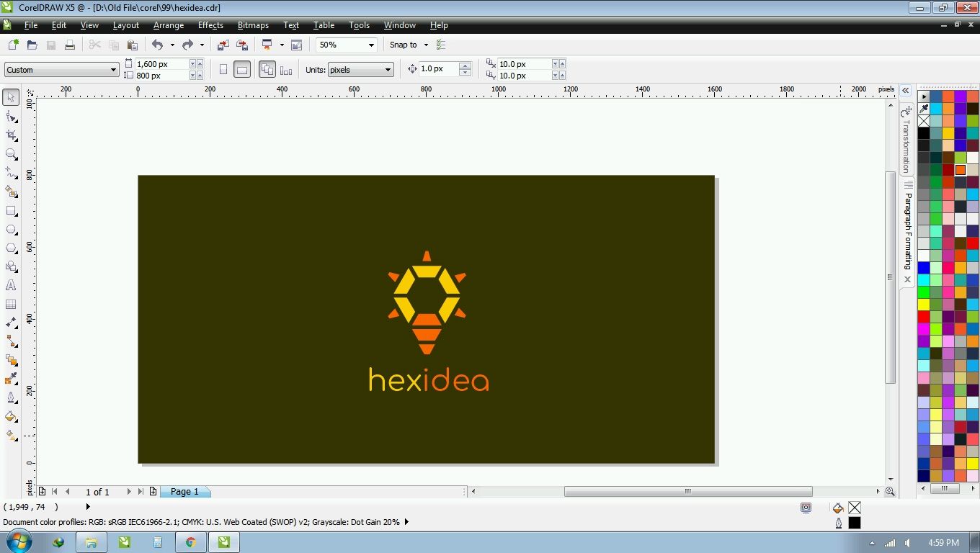The width and height of the screenshot is (980, 553).
Task: Open the Effects menu
Action: (210, 25)
